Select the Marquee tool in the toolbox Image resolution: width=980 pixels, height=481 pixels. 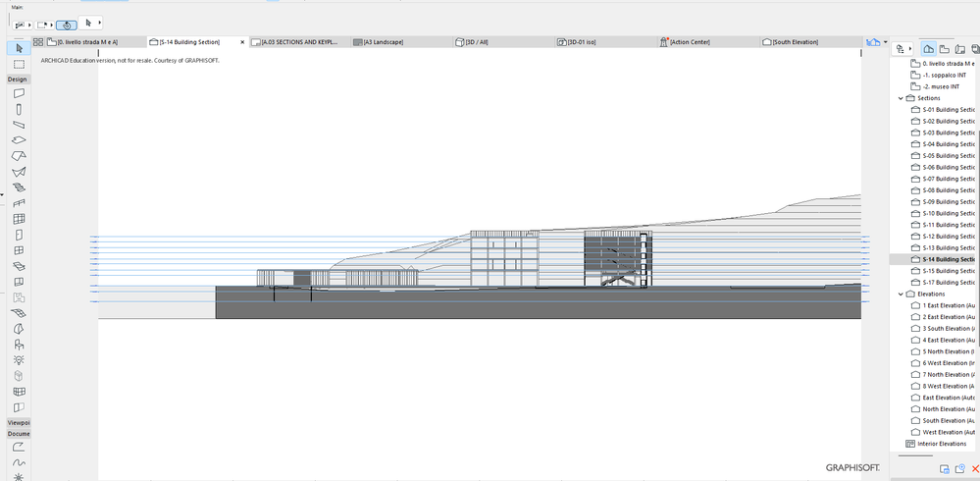pyautogui.click(x=19, y=65)
